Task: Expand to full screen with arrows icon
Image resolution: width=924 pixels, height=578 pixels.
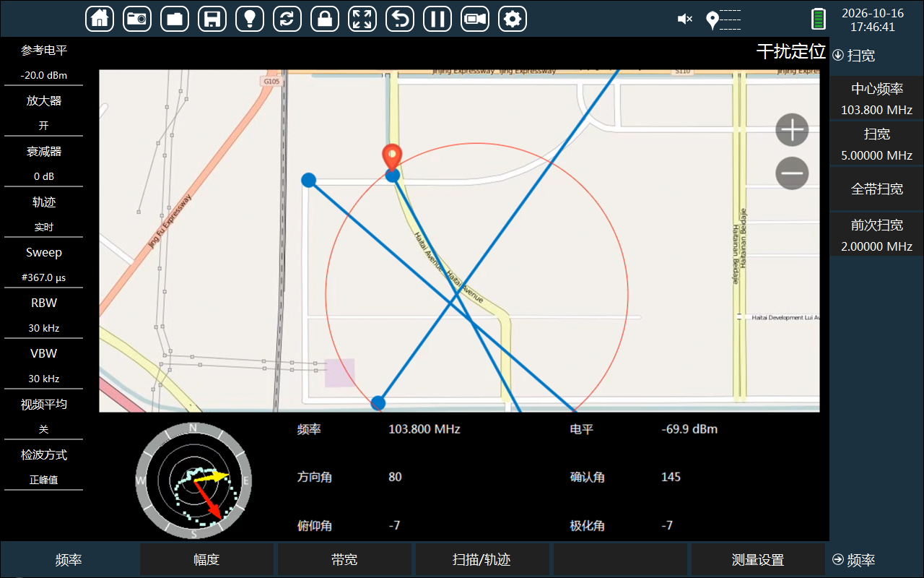Action: tap(362, 19)
